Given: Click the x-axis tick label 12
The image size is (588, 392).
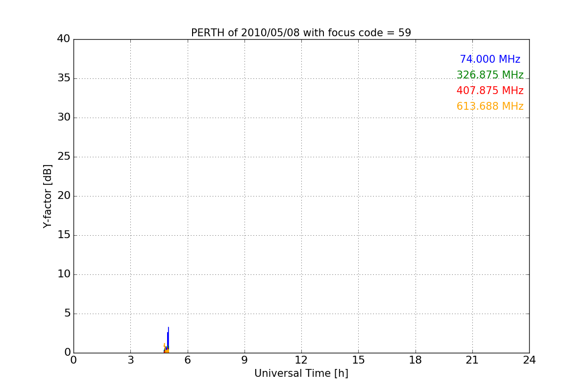Looking at the screenshot, I should coord(301,360).
